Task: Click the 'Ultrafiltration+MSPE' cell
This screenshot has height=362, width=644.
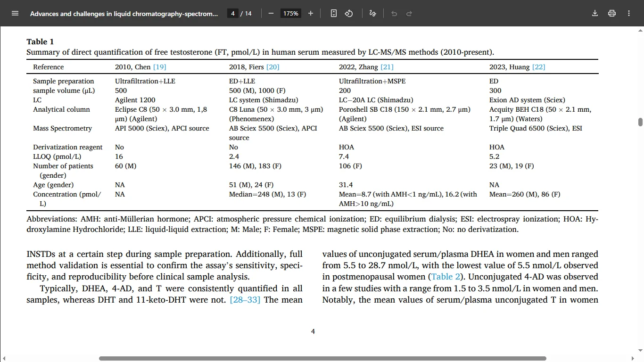Action: pyautogui.click(x=372, y=81)
